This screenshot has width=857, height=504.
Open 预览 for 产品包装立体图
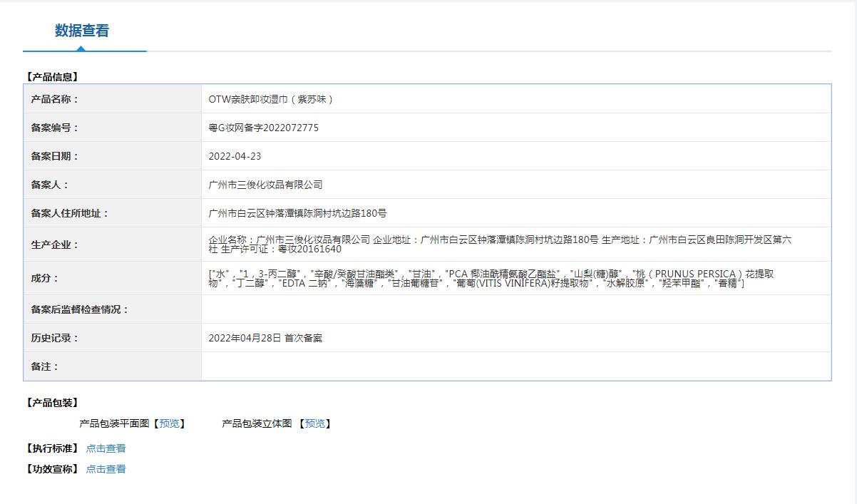[314, 423]
